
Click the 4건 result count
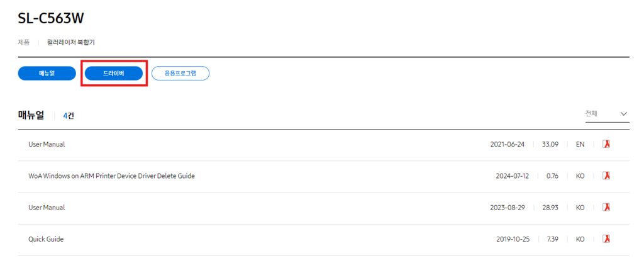(69, 116)
